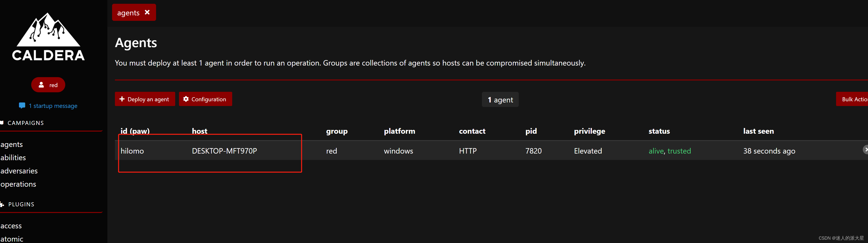The height and width of the screenshot is (243, 868).
Task: Click the Plugins puzzle icon
Action: tap(2, 204)
